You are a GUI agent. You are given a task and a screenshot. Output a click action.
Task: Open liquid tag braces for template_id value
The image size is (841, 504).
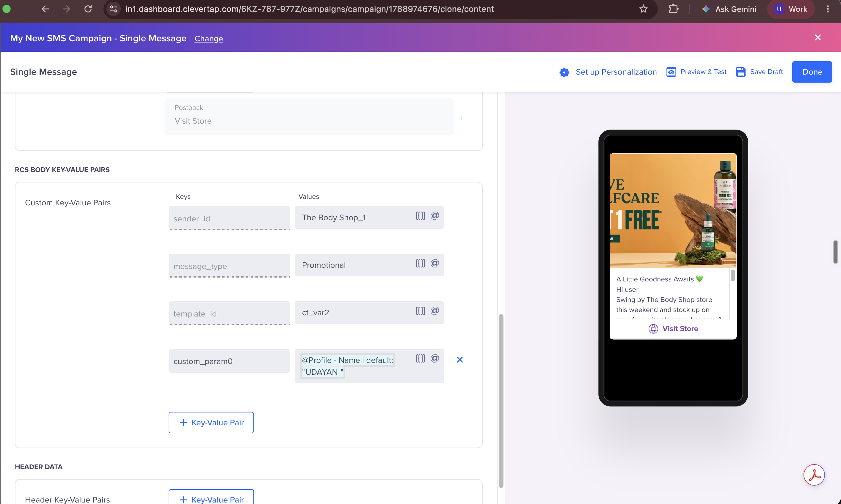coord(420,311)
